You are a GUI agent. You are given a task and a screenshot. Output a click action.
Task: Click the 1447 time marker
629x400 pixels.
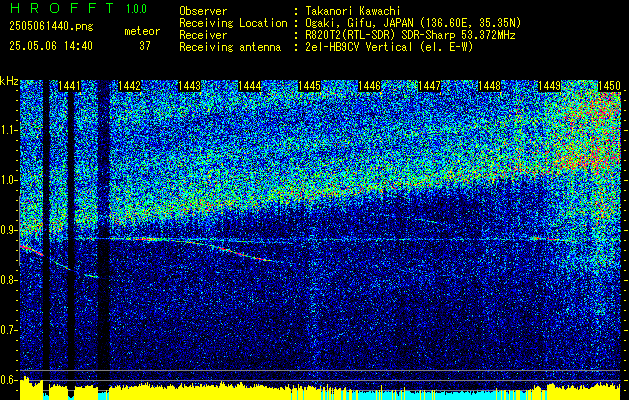tap(429, 85)
